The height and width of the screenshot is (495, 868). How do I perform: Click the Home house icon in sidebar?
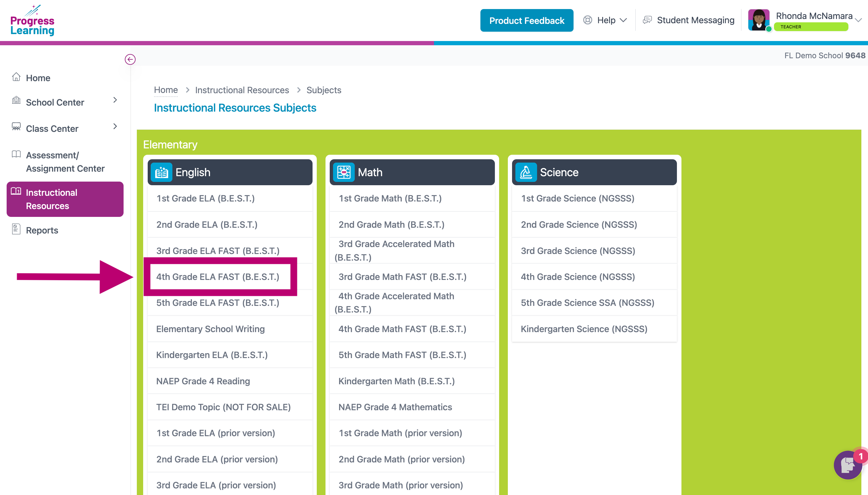[x=16, y=77]
